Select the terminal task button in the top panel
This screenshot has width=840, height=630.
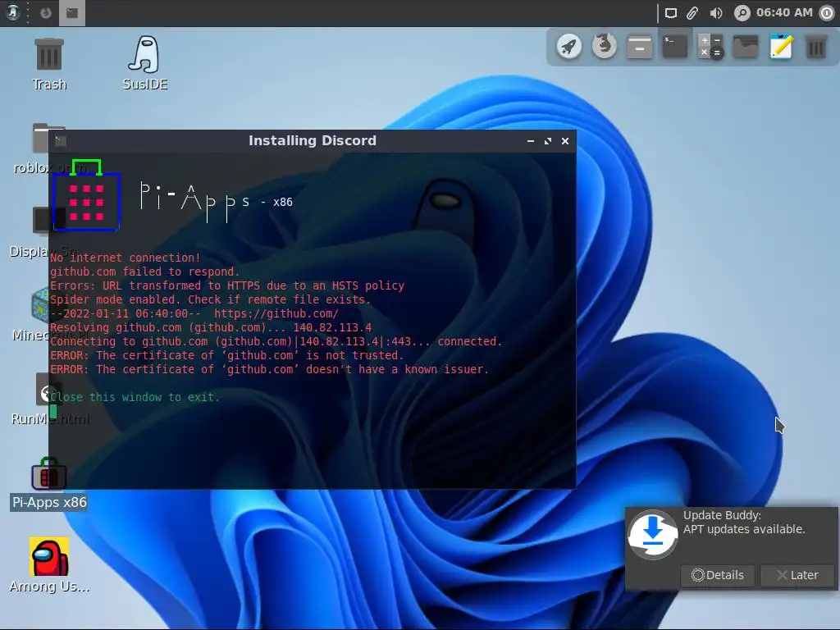tap(72, 13)
